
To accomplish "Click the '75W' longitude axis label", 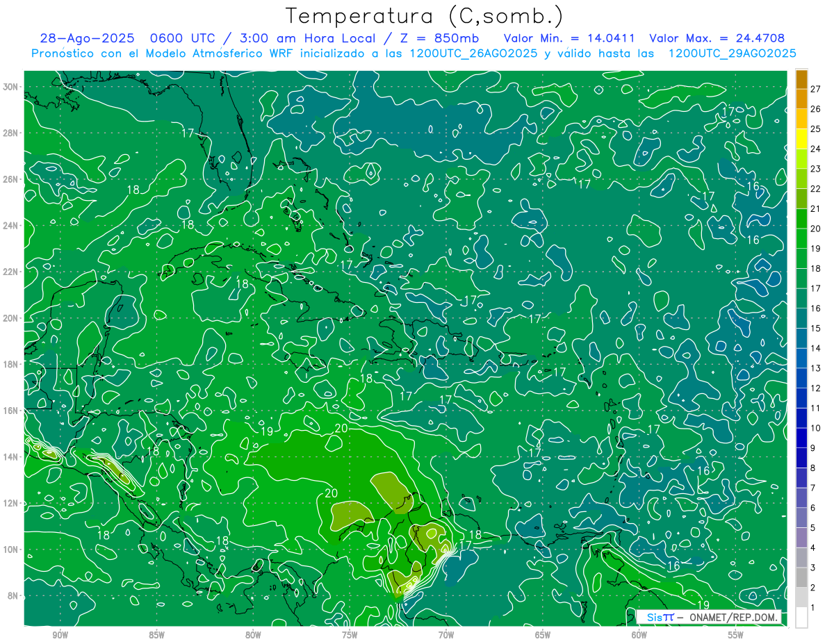I will (x=350, y=635).
